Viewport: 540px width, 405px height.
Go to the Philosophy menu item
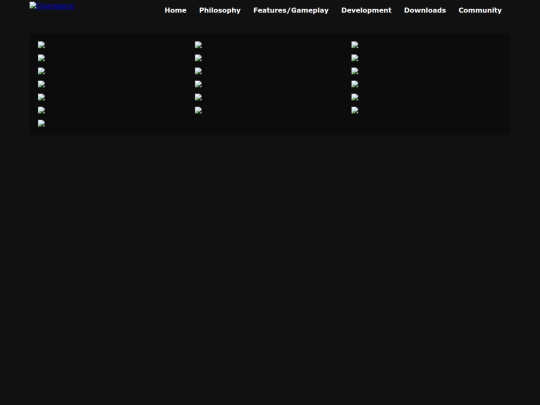(x=220, y=10)
